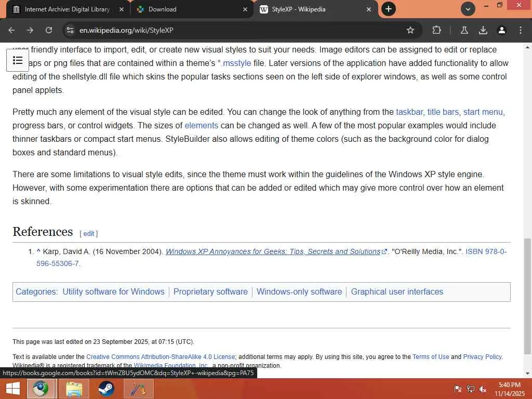Toggle the Wikipedia table of contents
The image size is (532, 399).
click(x=18, y=60)
